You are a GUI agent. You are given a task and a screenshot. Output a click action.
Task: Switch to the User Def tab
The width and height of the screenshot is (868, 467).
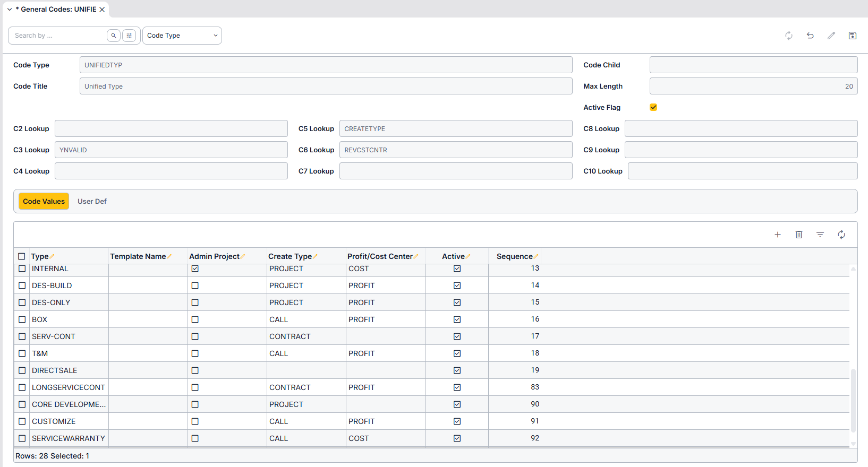click(92, 201)
